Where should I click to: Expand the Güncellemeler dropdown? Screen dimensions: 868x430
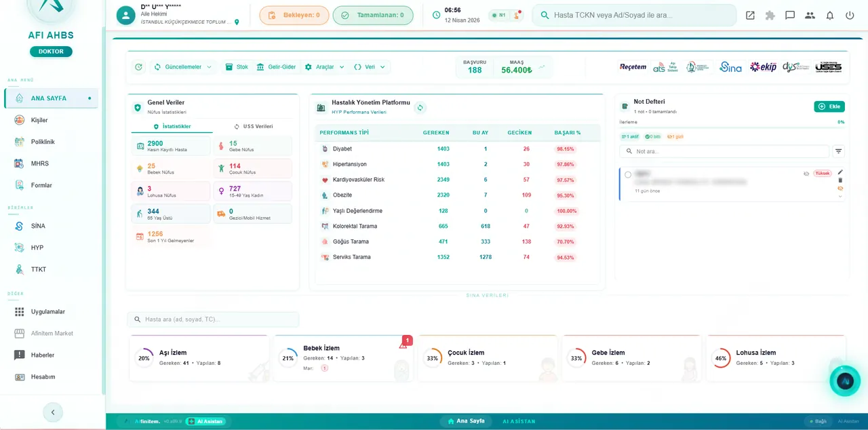click(183, 67)
